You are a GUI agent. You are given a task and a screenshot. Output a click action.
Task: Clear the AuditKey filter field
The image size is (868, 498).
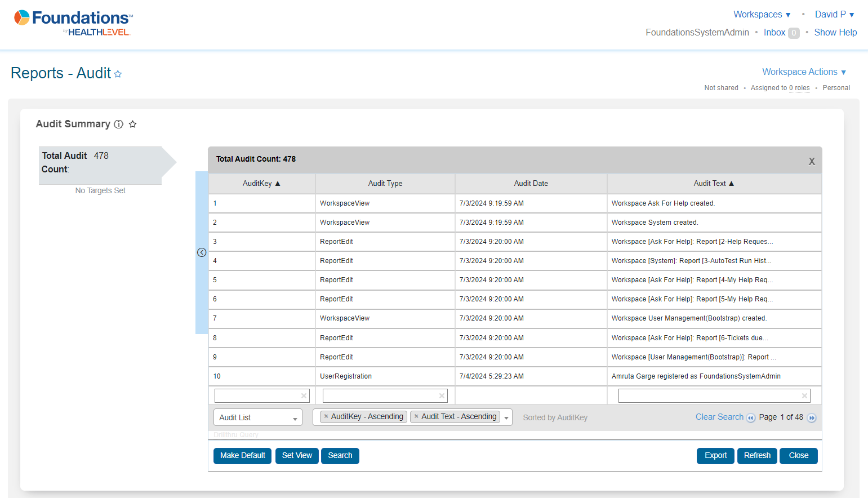(304, 396)
